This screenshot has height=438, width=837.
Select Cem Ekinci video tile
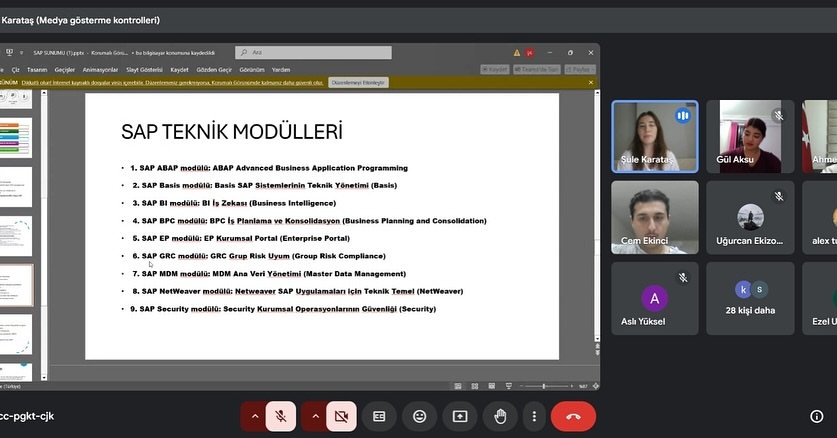tap(654, 217)
